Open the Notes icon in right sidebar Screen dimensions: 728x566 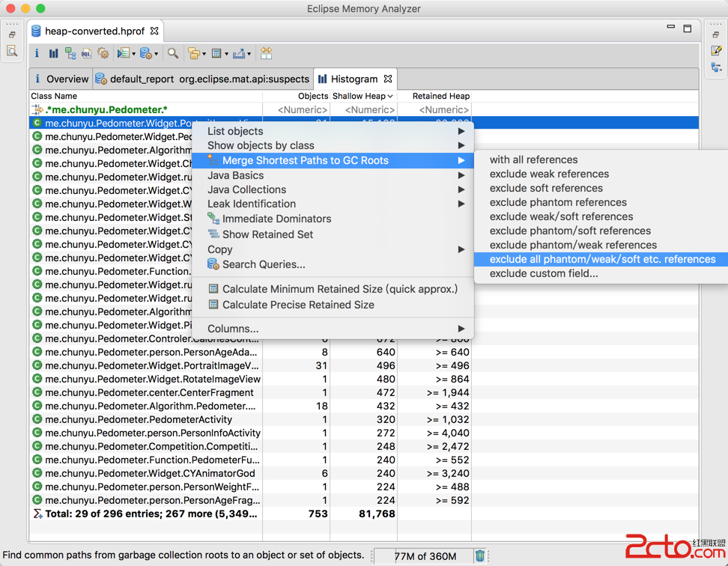[x=716, y=51]
